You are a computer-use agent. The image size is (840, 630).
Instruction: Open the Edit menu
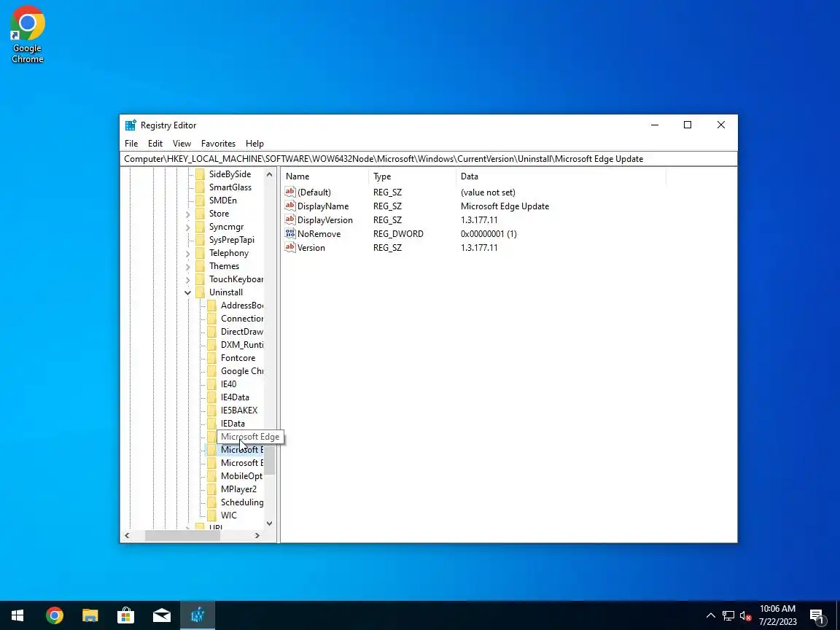(x=155, y=144)
